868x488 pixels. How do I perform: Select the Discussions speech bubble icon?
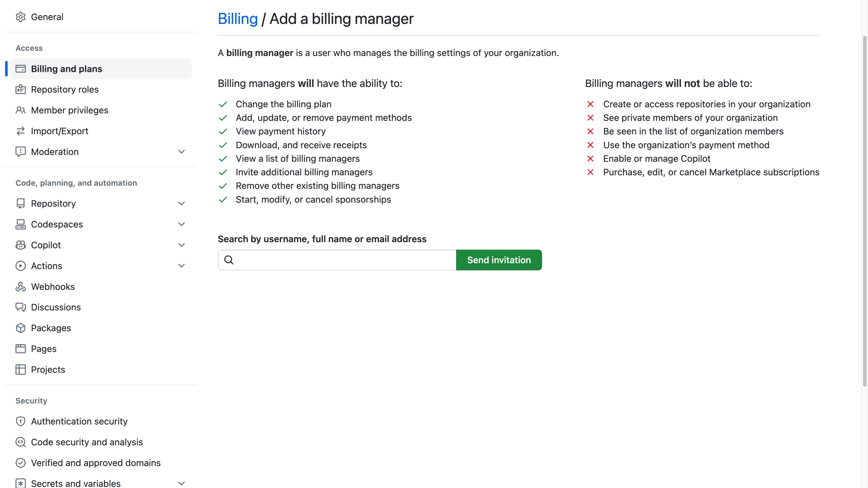pyautogui.click(x=20, y=307)
